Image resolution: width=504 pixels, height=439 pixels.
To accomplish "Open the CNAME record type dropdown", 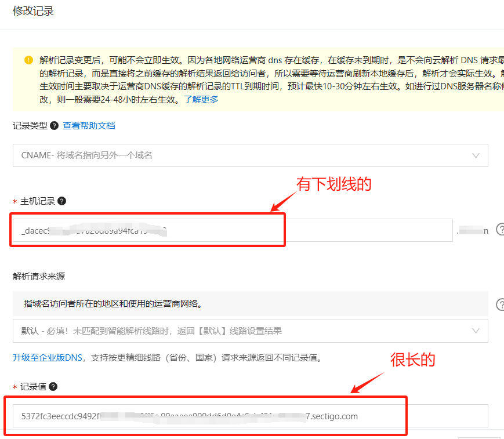I will click(x=250, y=155).
